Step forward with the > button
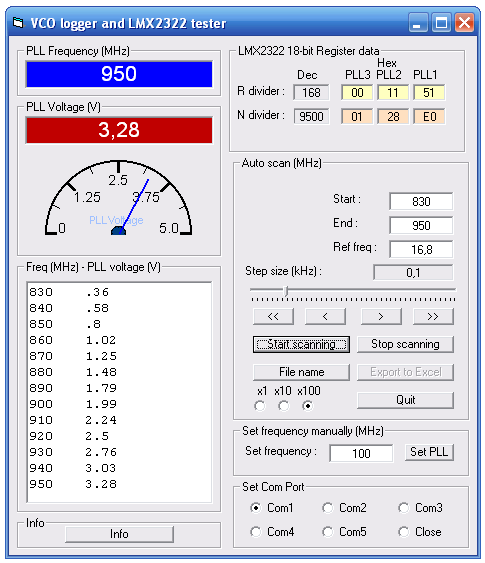The height and width of the screenshot is (563, 485). point(381,317)
